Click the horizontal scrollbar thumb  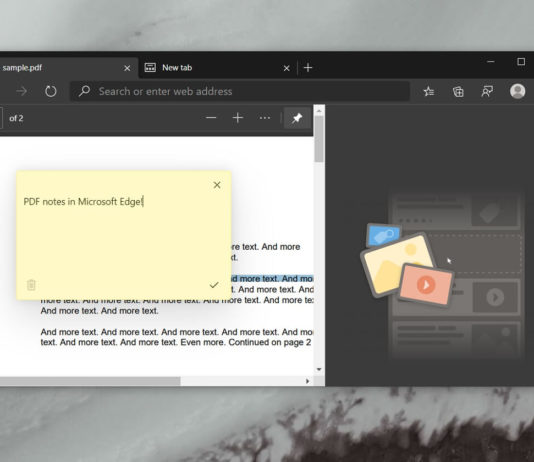click(90, 381)
